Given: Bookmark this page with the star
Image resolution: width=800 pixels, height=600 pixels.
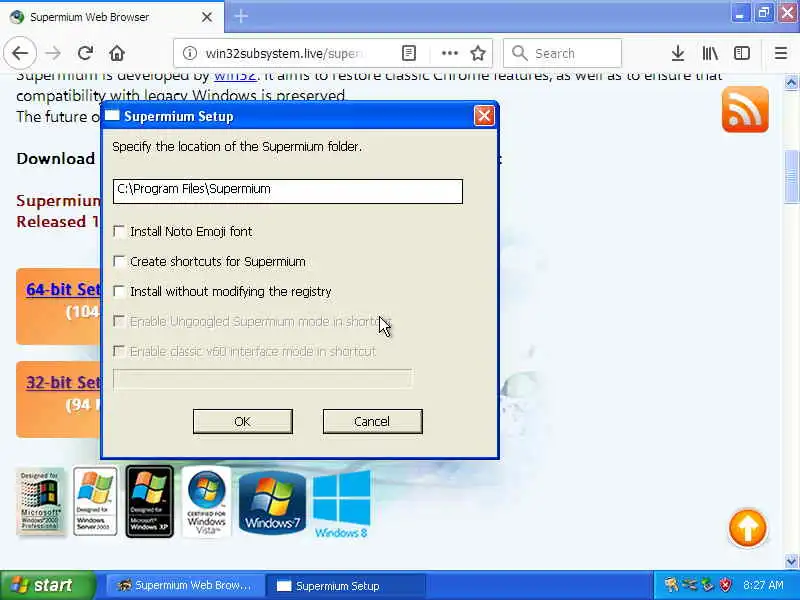Looking at the screenshot, I should pyautogui.click(x=478, y=53).
